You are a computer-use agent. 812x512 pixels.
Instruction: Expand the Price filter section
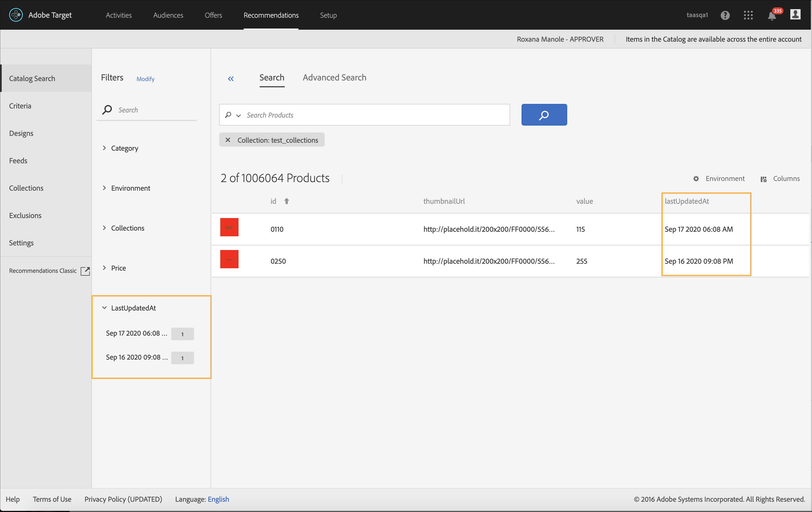click(x=104, y=268)
